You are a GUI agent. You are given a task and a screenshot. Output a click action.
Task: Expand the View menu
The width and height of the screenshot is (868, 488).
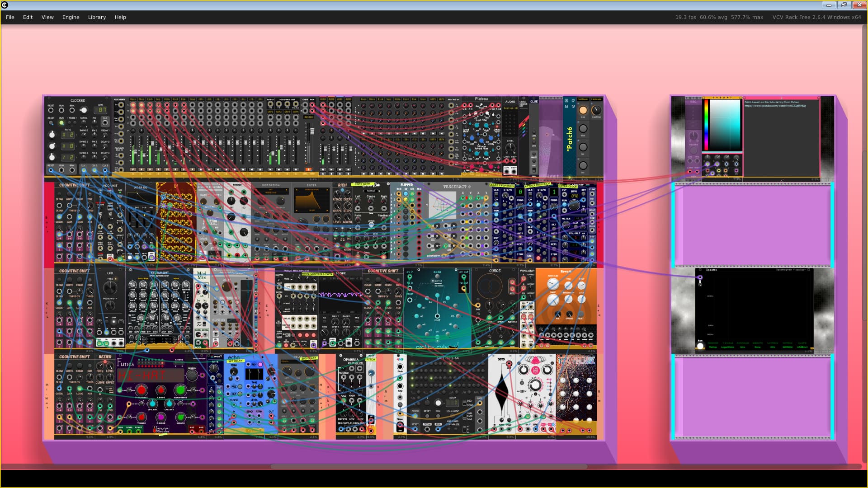pyautogui.click(x=47, y=17)
